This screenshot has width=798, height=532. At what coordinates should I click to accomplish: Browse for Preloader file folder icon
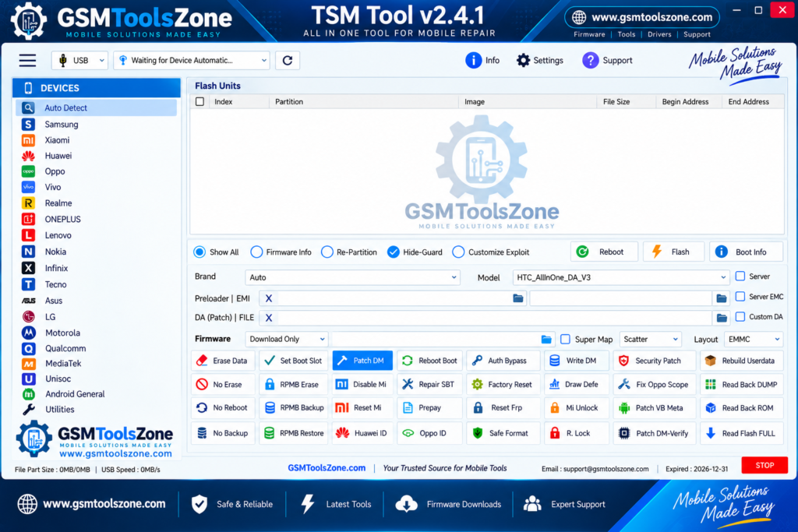[518, 298]
